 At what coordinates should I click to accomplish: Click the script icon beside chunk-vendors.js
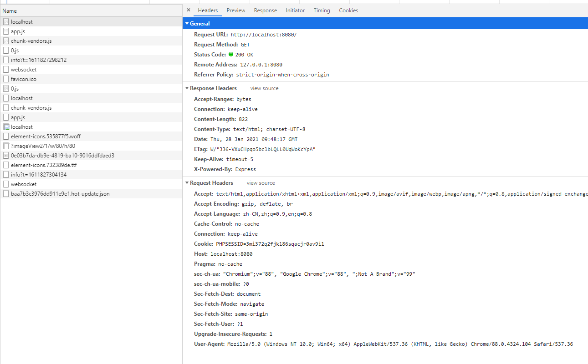[6, 40]
